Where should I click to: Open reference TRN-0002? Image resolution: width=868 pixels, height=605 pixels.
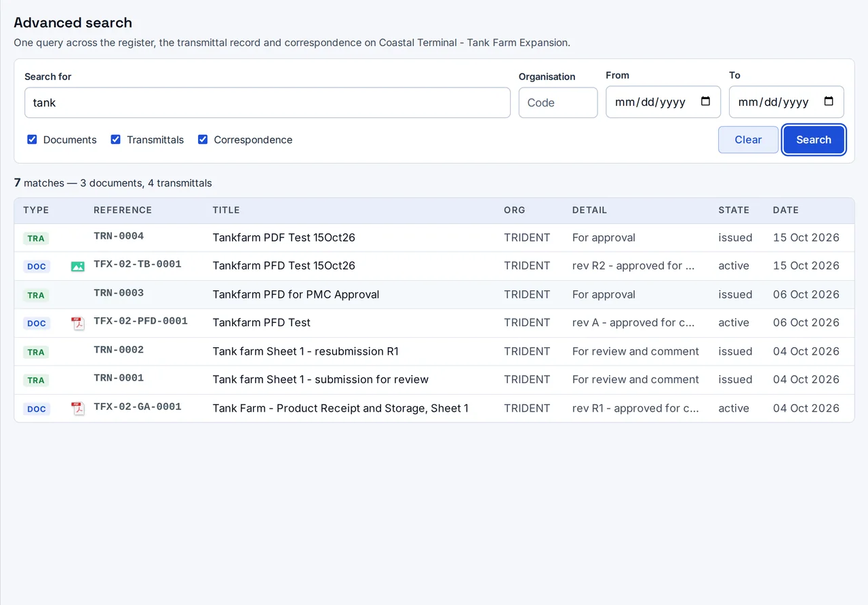click(119, 350)
